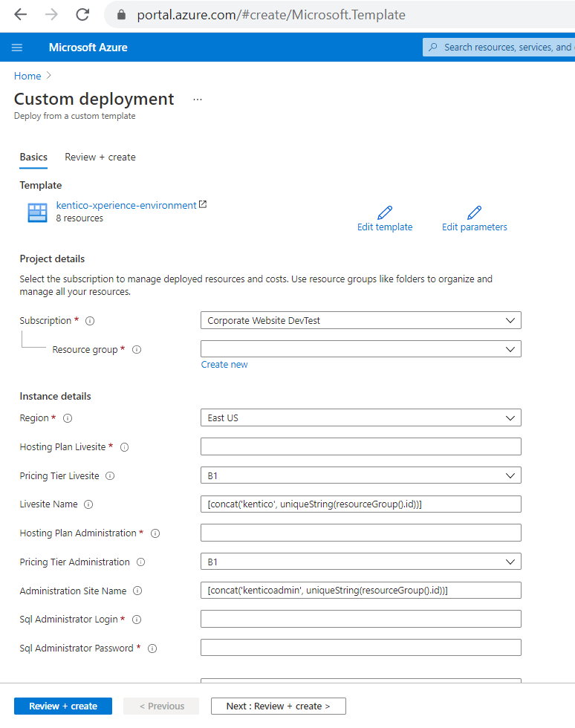Click the browser forward arrow
The height and width of the screenshot is (728, 575).
(51, 15)
